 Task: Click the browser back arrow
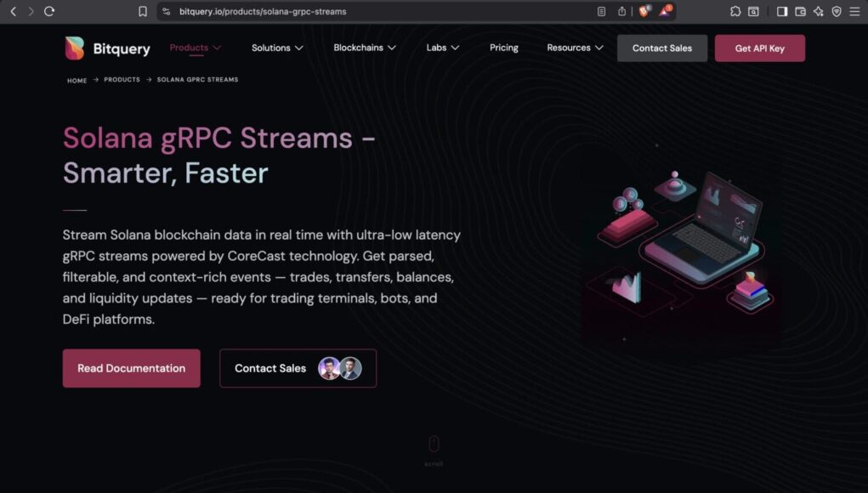click(x=14, y=11)
